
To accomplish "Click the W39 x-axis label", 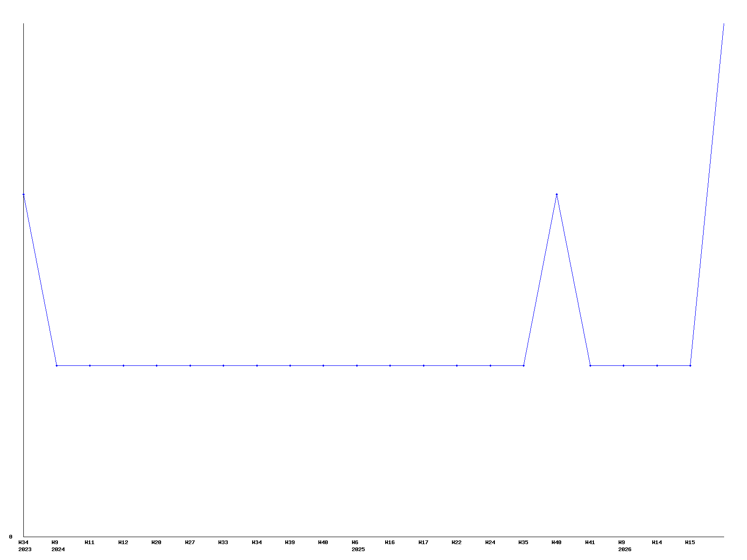I will click(x=290, y=542).
